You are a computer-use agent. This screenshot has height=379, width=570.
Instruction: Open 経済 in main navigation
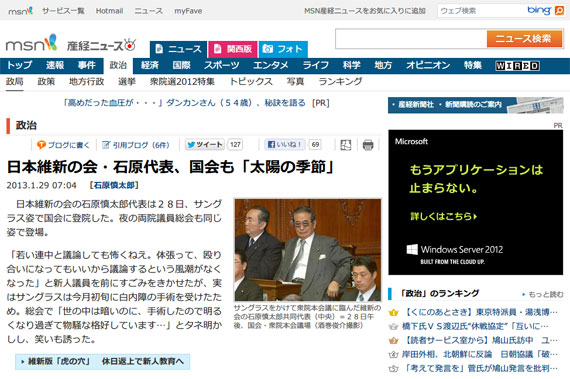[x=150, y=65]
